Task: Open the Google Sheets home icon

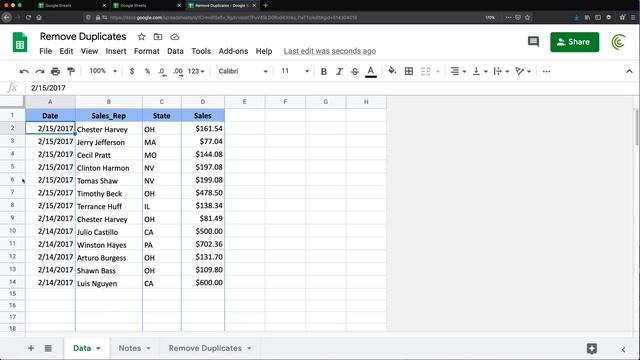Action: [x=20, y=42]
